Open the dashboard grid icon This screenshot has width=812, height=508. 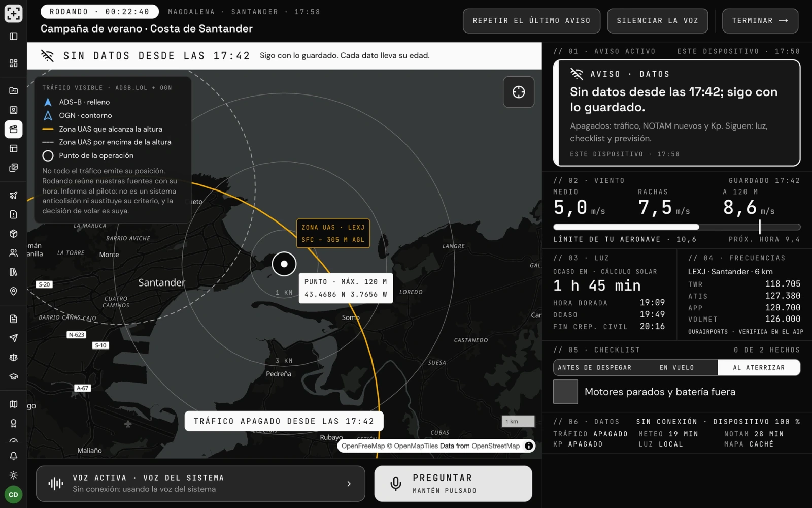pyautogui.click(x=14, y=63)
